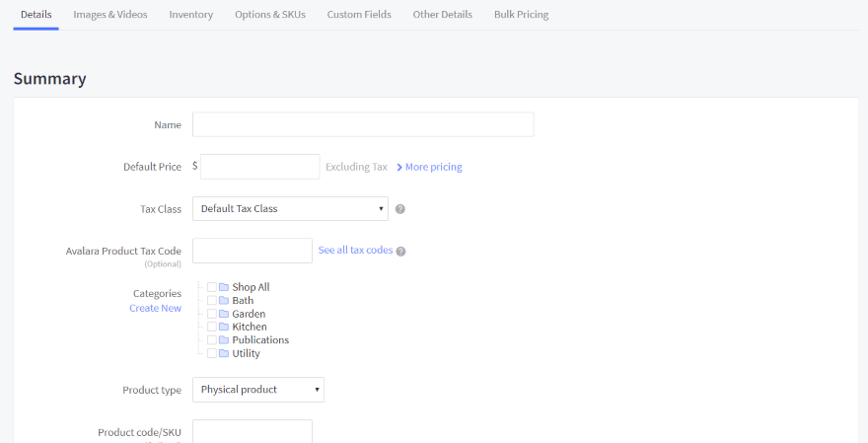The height and width of the screenshot is (443, 868).
Task: Click the Publications folder icon
Action: [224, 340]
